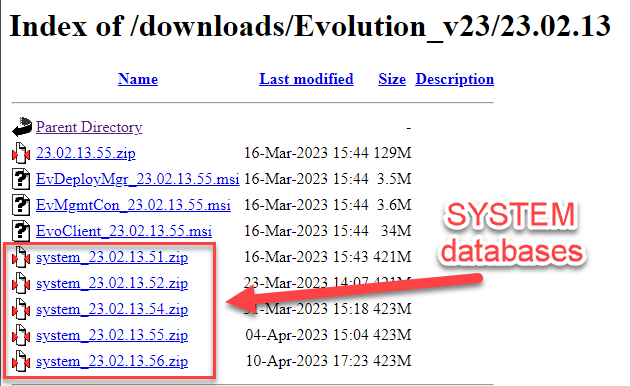Click the Parent Directory back-arrow icon
630x386 pixels.
(22, 127)
